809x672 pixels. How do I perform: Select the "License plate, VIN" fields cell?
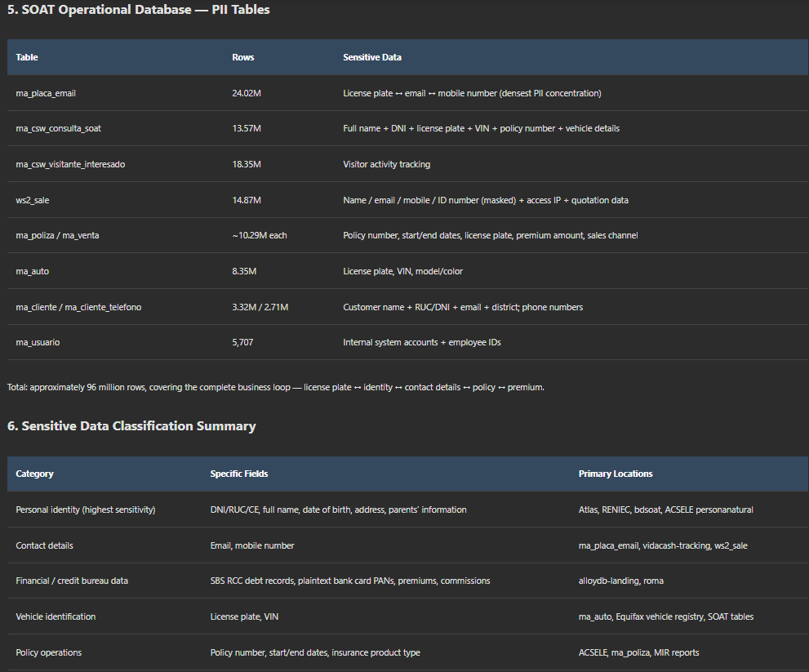coord(244,616)
